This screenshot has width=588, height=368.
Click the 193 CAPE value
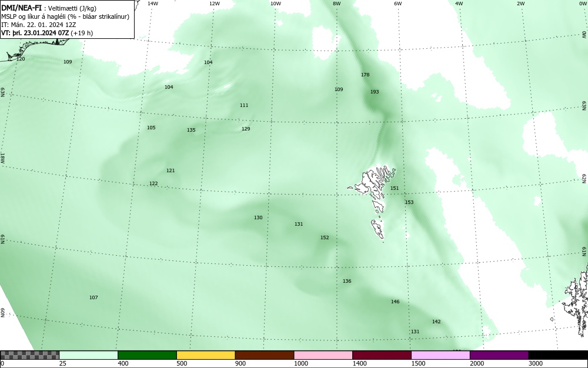tap(375, 92)
